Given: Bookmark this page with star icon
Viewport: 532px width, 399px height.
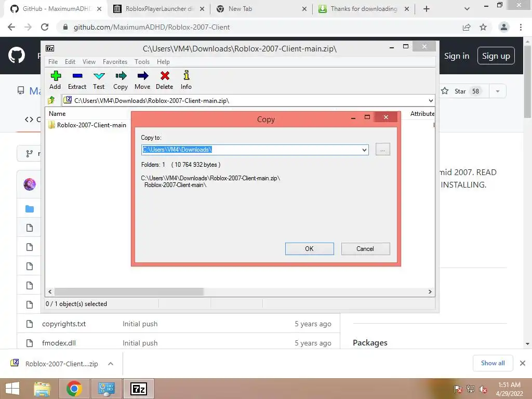Looking at the screenshot, I should [x=483, y=27].
